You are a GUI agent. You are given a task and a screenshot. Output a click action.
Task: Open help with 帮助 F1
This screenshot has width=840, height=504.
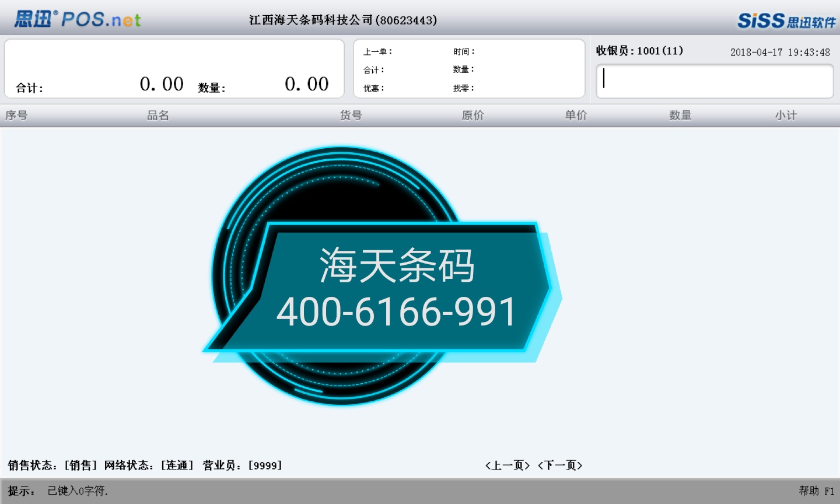[816, 491]
